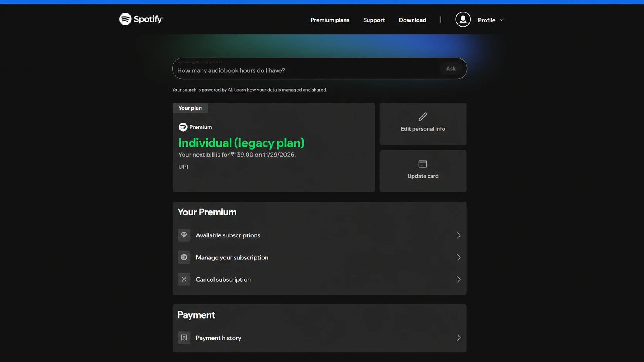The image size is (644, 362).
Task: Click the Manage your subscription text
Action: [232, 257]
